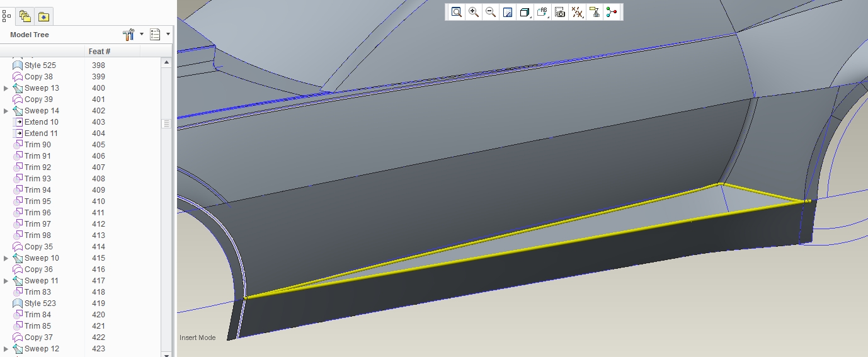Select the Trim 85 feature

coord(38,326)
